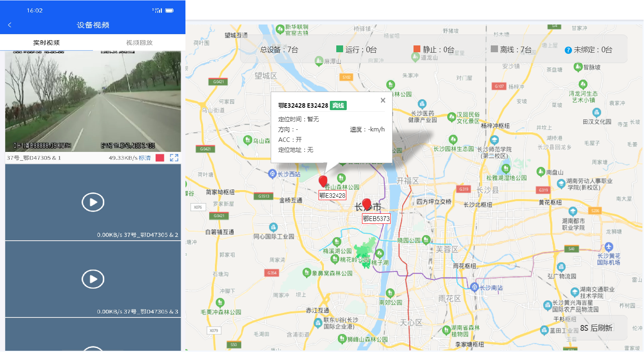Click the 长沙黄花国际机场 airport icon
The image size is (644, 352).
(x=609, y=247)
